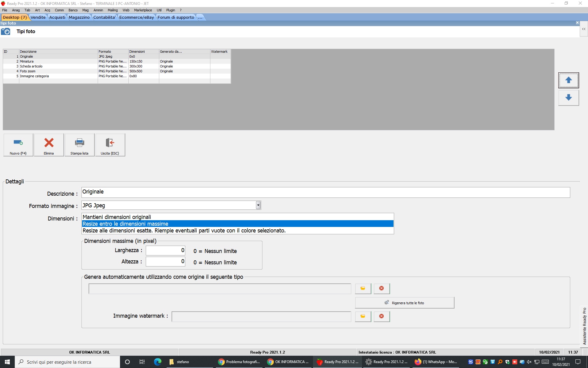Image resolution: width=588 pixels, height=368 pixels.
Task: Switch to the Magazzino tab
Action: [79, 17]
